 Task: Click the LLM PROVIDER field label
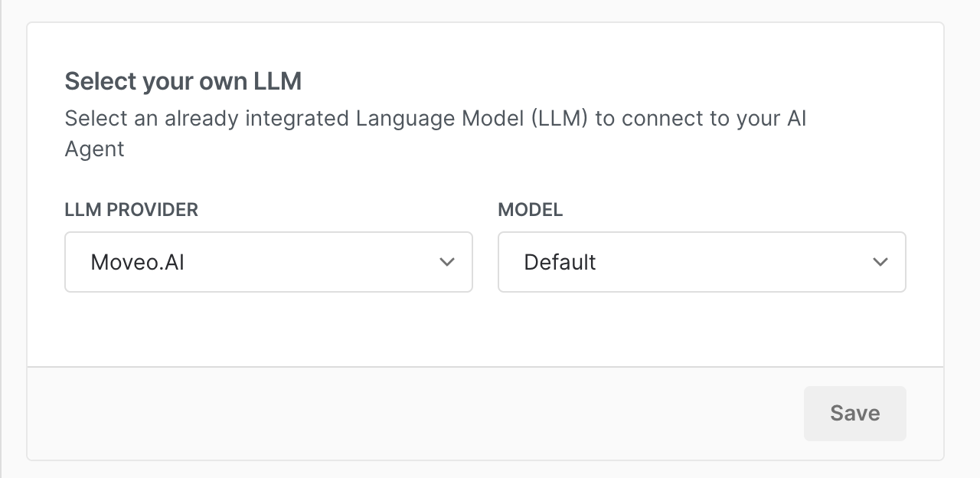(131, 210)
